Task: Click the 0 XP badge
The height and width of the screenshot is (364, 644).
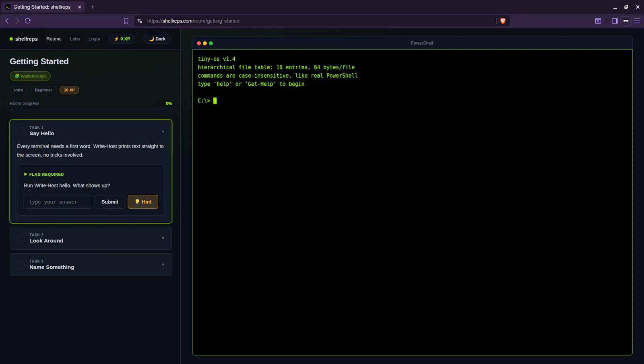Action: [122, 39]
